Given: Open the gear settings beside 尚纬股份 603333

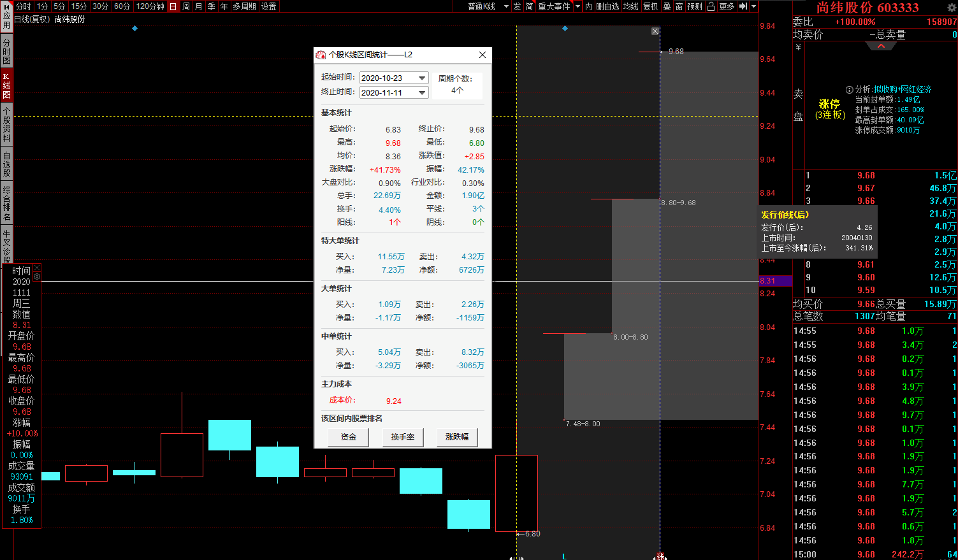Looking at the screenshot, I should (x=952, y=8).
